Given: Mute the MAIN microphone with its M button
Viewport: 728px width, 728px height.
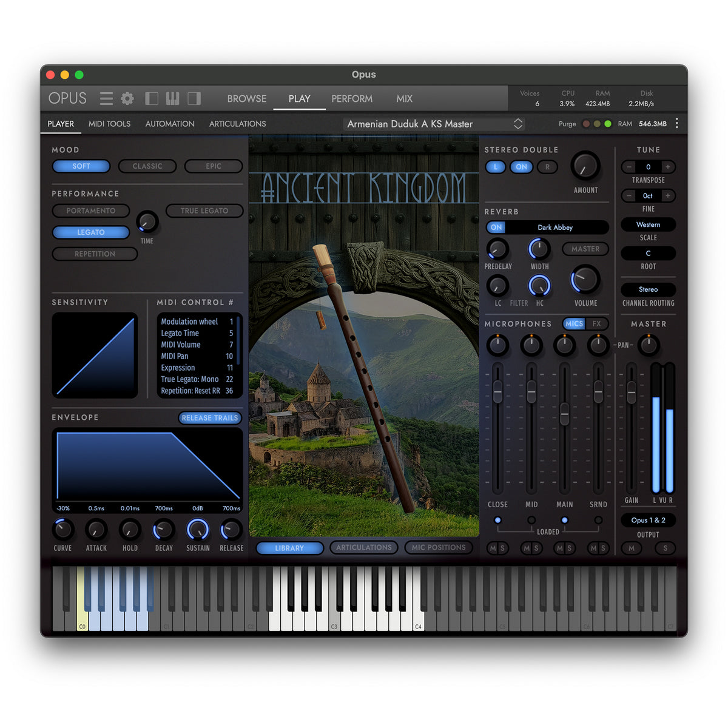Looking at the screenshot, I should [x=559, y=548].
